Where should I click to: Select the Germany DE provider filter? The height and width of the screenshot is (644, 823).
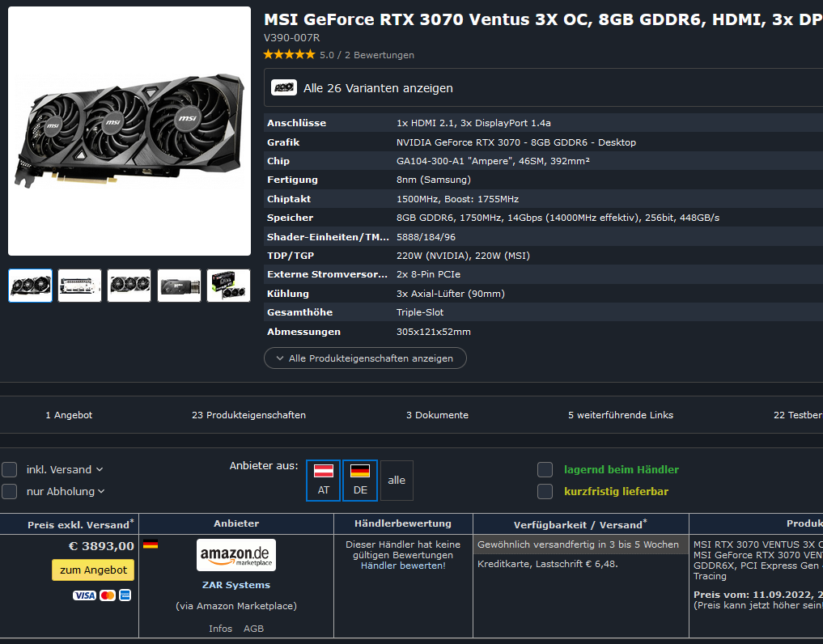click(360, 481)
